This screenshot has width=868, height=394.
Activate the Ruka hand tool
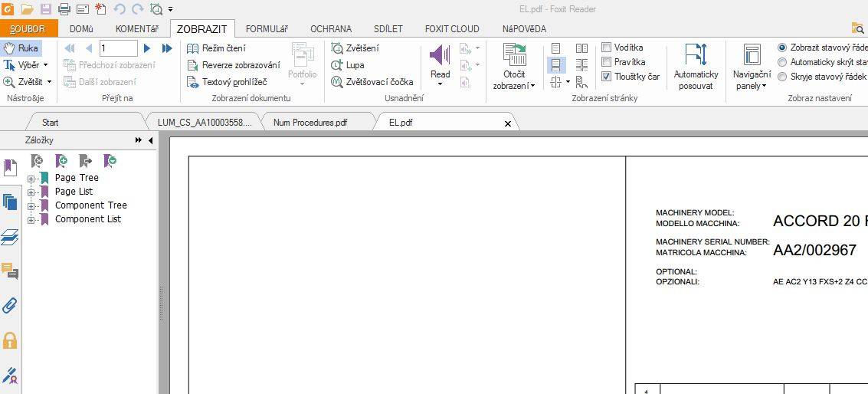21,48
